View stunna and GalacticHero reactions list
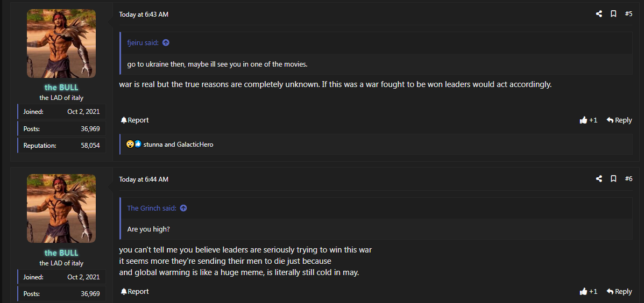Viewport: 644px width, 303px height. click(178, 145)
